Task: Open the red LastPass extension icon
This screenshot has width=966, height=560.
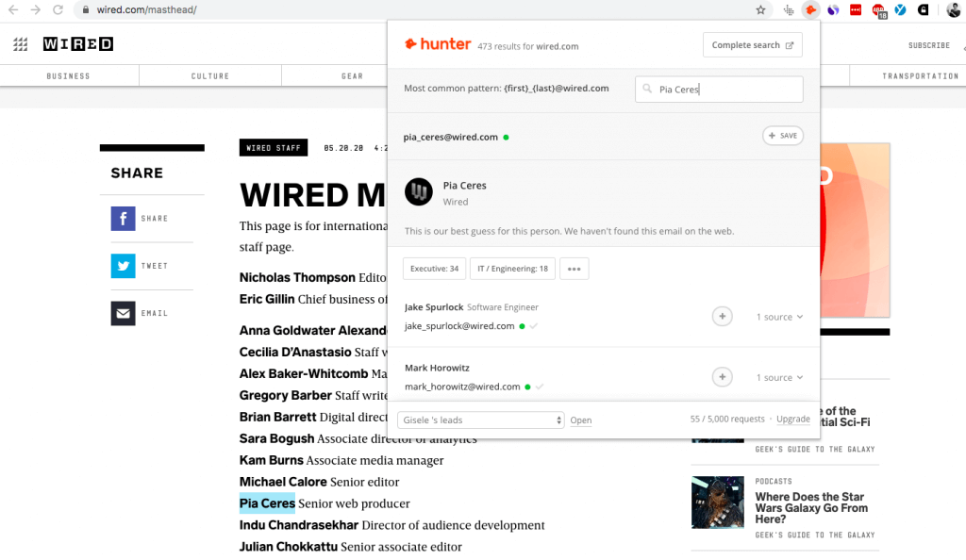Action: pos(856,9)
